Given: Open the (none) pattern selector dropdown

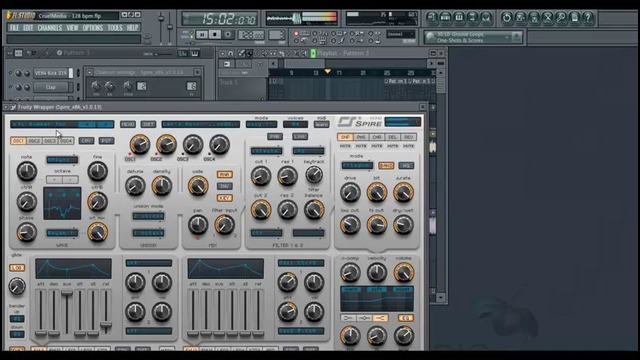Looking at the screenshot, I should click(401, 34).
